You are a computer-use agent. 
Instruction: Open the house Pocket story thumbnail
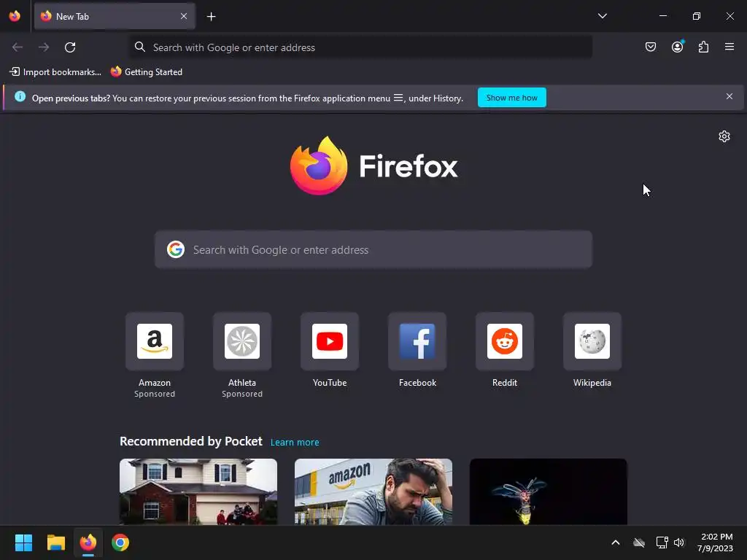198,492
